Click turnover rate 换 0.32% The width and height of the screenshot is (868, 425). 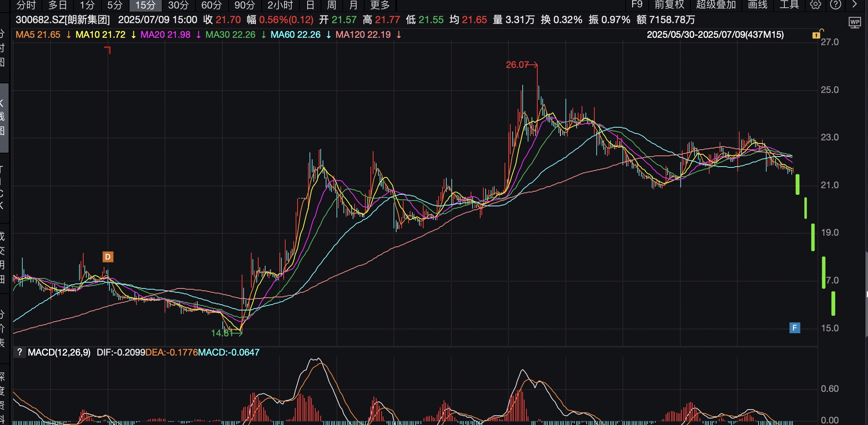562,20
